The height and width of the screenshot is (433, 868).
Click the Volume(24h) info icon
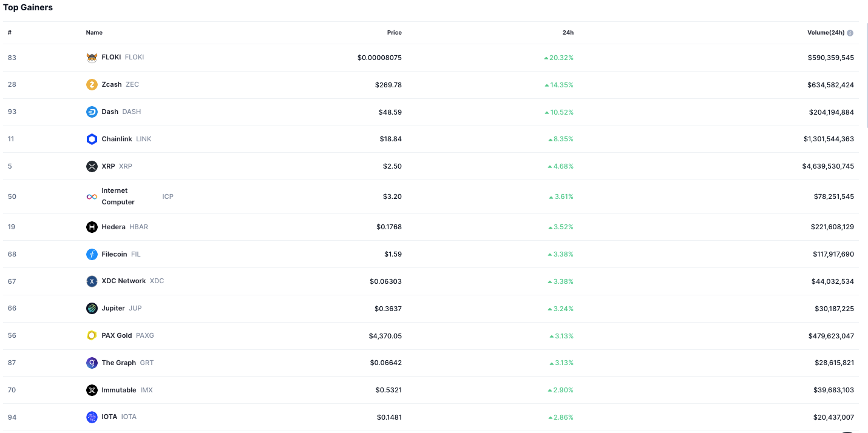pos(850,33)
